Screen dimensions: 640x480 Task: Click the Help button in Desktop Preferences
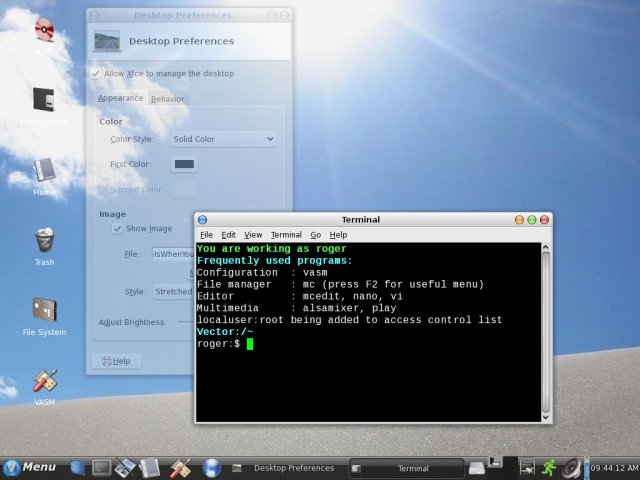point(116,361)
